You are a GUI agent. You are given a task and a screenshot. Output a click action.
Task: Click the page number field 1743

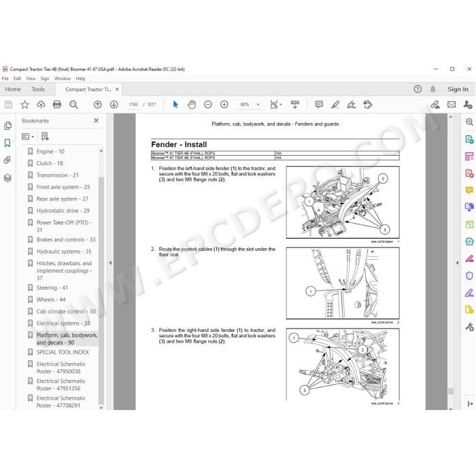pos(133,105)
